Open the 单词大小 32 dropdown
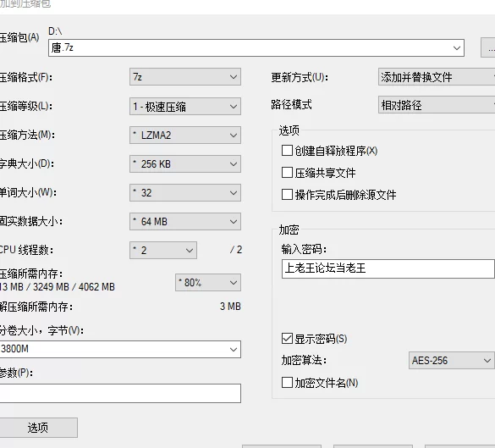Screen dimensions: 495x448 click(x=185, y=193)
